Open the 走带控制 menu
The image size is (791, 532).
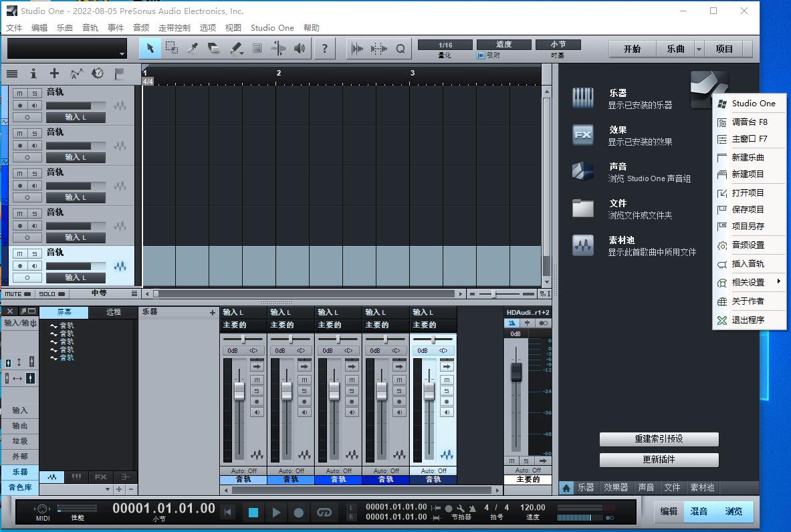(x=174, y=27)
